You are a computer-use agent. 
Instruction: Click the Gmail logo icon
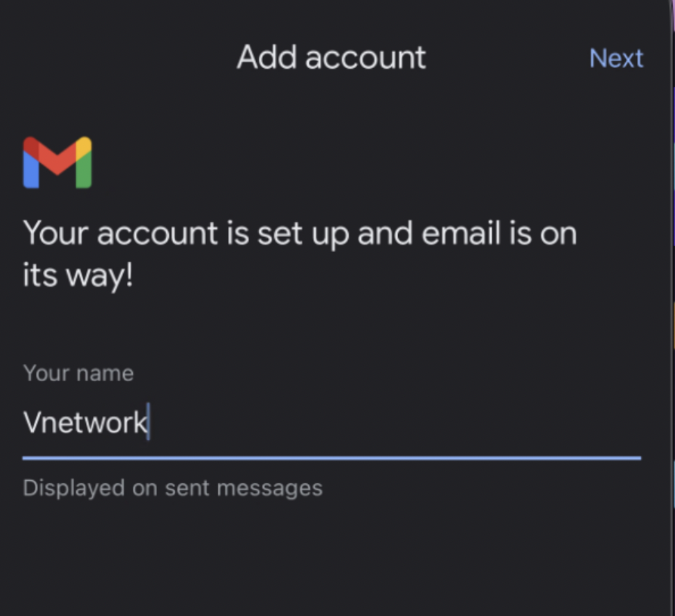(x=57, y=163)
